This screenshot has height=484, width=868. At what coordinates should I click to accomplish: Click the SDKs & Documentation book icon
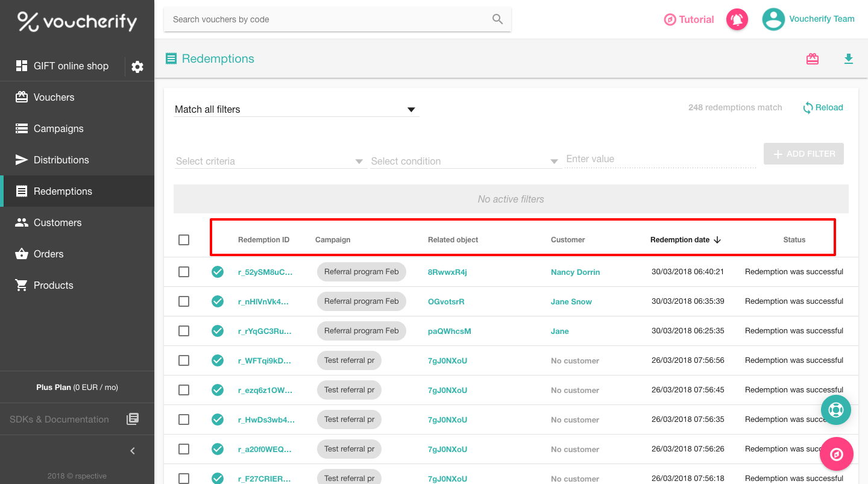133,419
